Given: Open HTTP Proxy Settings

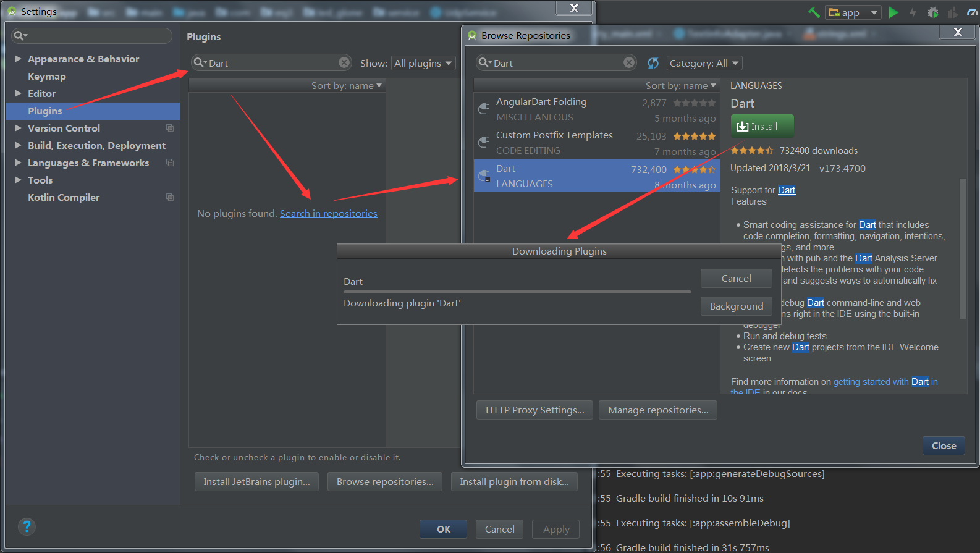Looking at the screenshot, I should point(534,410).
